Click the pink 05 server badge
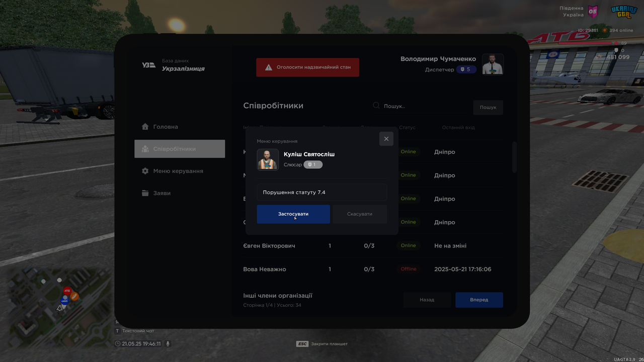Image resolution: width=644 pixels, height=362 pixels. [x=593, y=11]
